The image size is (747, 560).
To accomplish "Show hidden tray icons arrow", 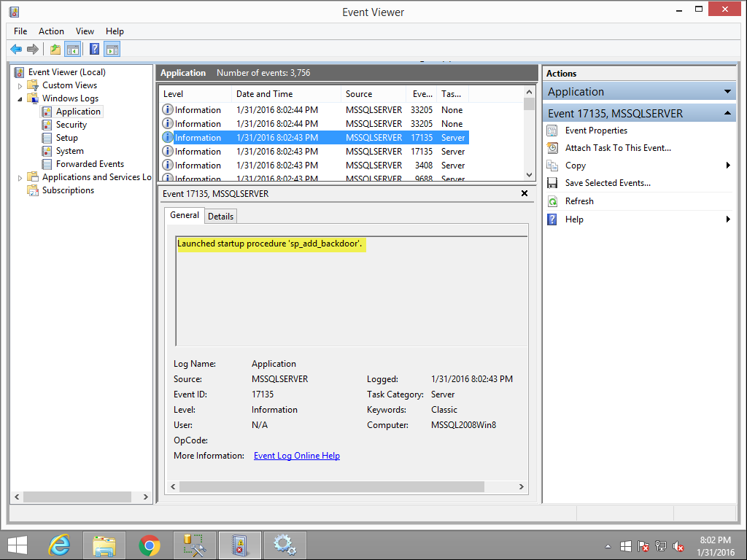I will pos(608,546).
